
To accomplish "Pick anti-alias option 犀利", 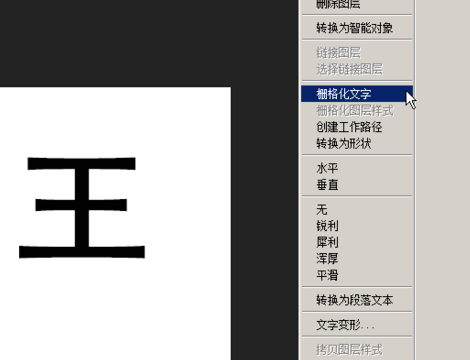I will pyautogui.click(x=357, y=242).
